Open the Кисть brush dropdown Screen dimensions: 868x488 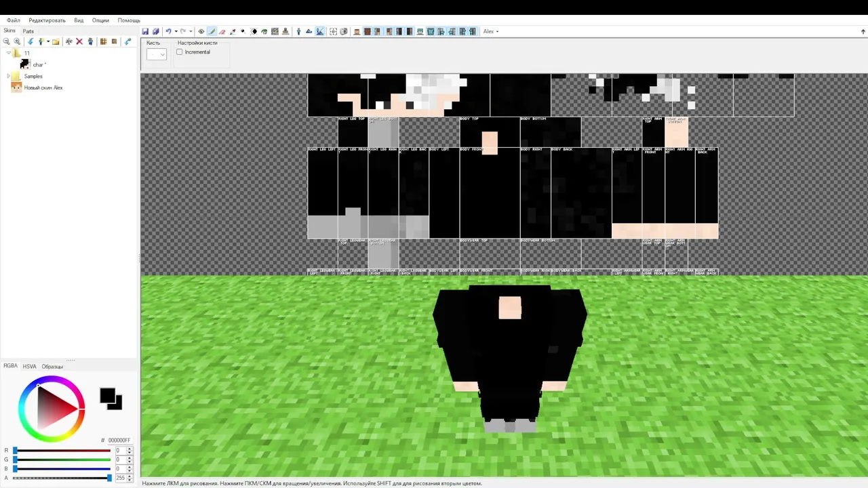pyautogui.click(x=157, y=54)
